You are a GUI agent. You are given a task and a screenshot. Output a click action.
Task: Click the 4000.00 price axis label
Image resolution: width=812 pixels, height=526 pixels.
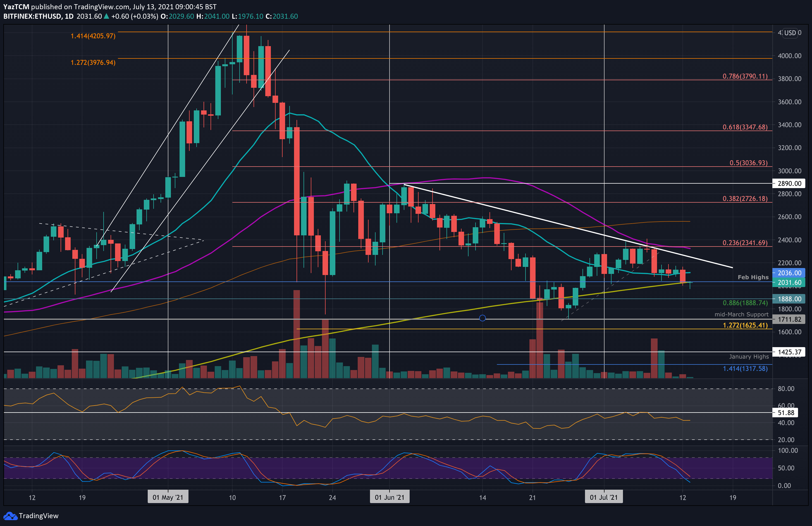tap(789, 56)
